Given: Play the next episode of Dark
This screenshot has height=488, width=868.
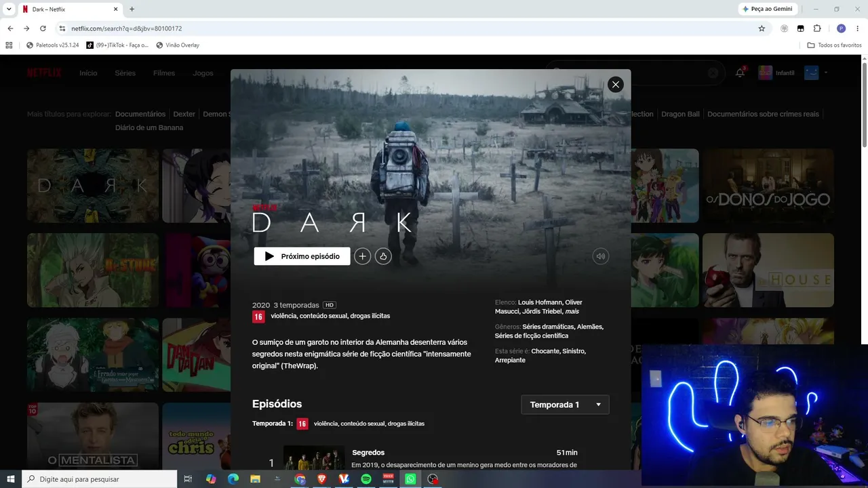Looking at the screenshot, I should (302, 256).
